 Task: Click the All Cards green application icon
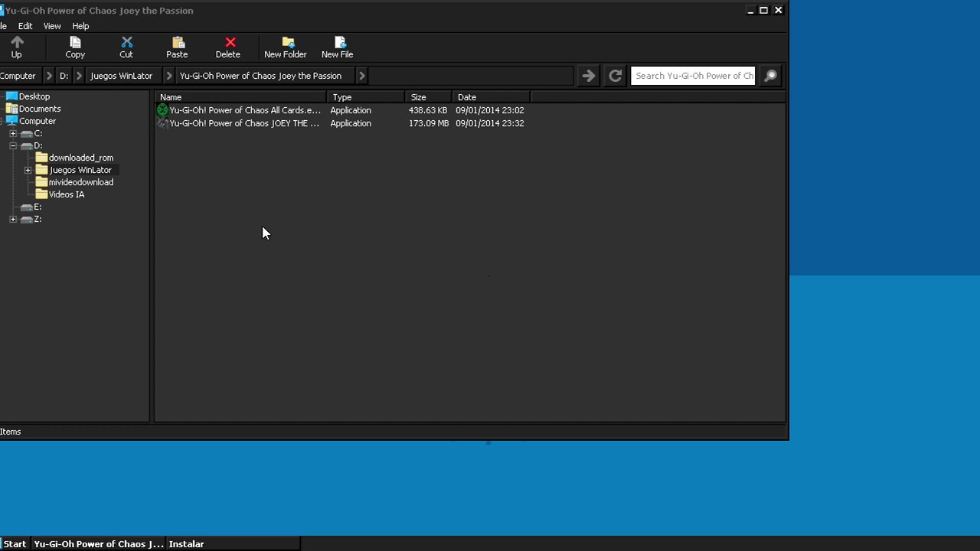(x=162, y=110)
